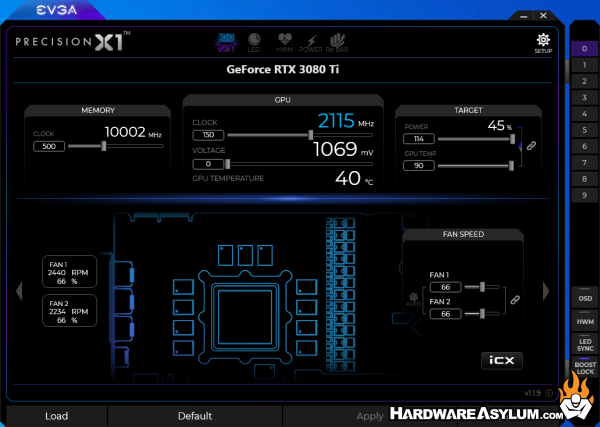The width and height of the screenshot is (600, 427).
Task: Click the 2115 MHz GPU clock value
Action: point(346,121)
